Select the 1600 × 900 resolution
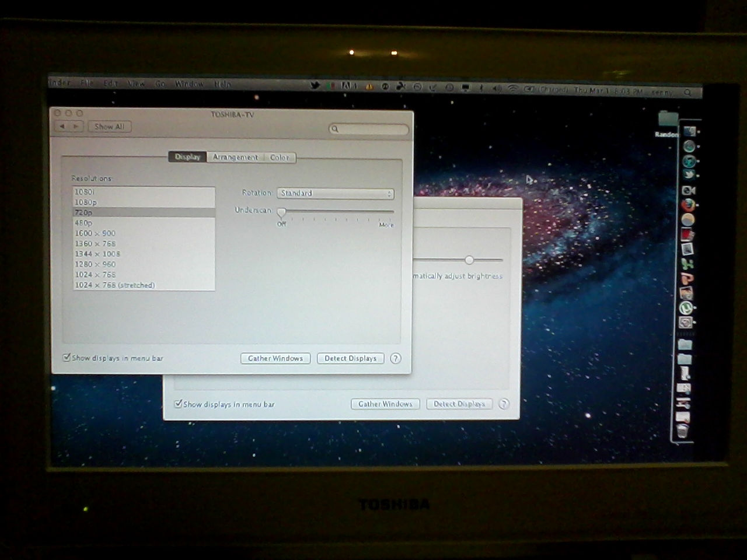 (144, 233)
